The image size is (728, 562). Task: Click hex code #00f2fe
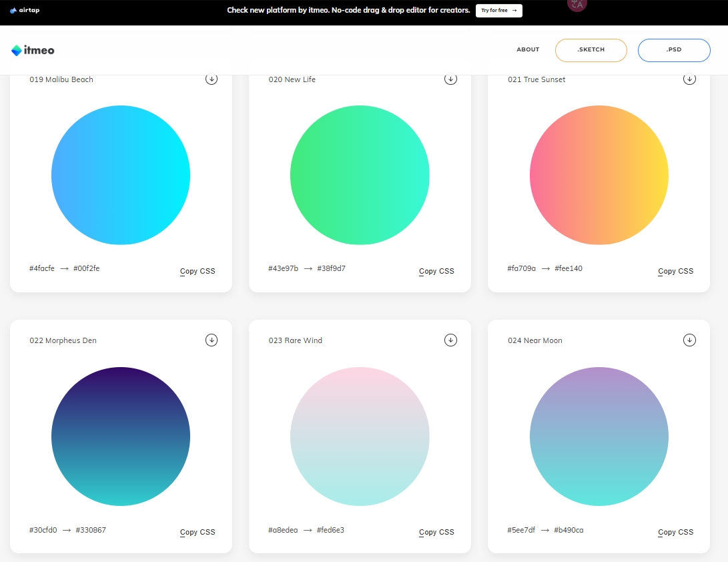pos(86,268)
